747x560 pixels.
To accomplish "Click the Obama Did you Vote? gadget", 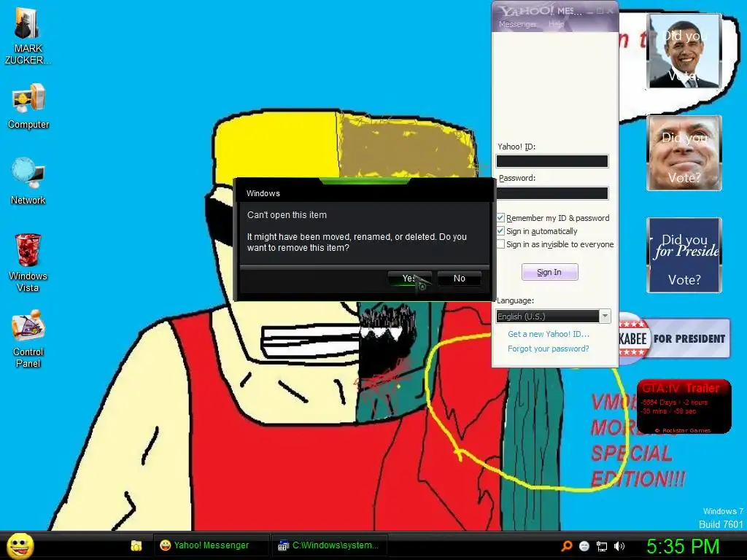I will click(x=684, y=51).
